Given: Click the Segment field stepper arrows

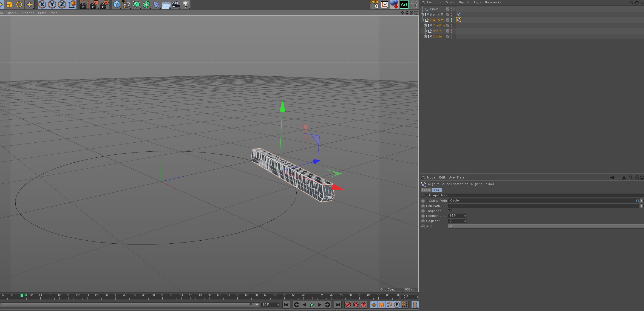Looking at the screenshot, I should coord(465,221).
